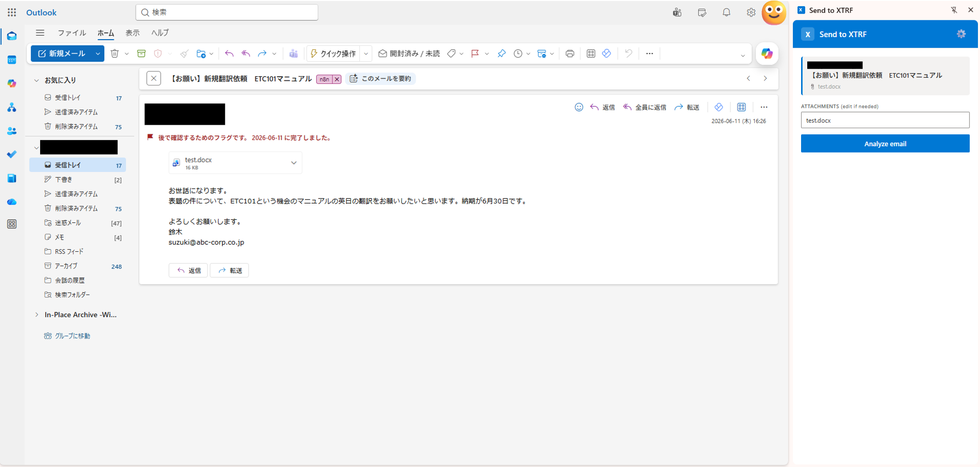Image resolution: width=980 pixels, height=467 pixels.
Task: Click 返信 button below message body
Action: pyautogui.click(x=188, y=270)
